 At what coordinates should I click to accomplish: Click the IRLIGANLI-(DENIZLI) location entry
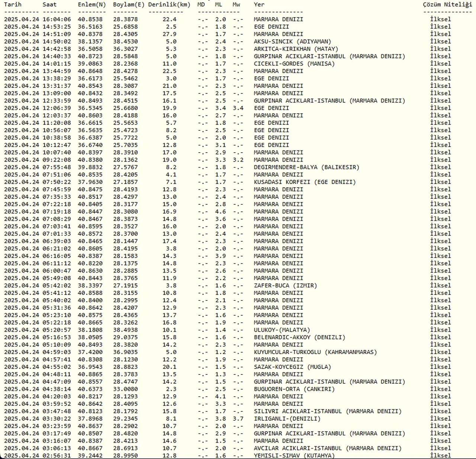[287, 418]
